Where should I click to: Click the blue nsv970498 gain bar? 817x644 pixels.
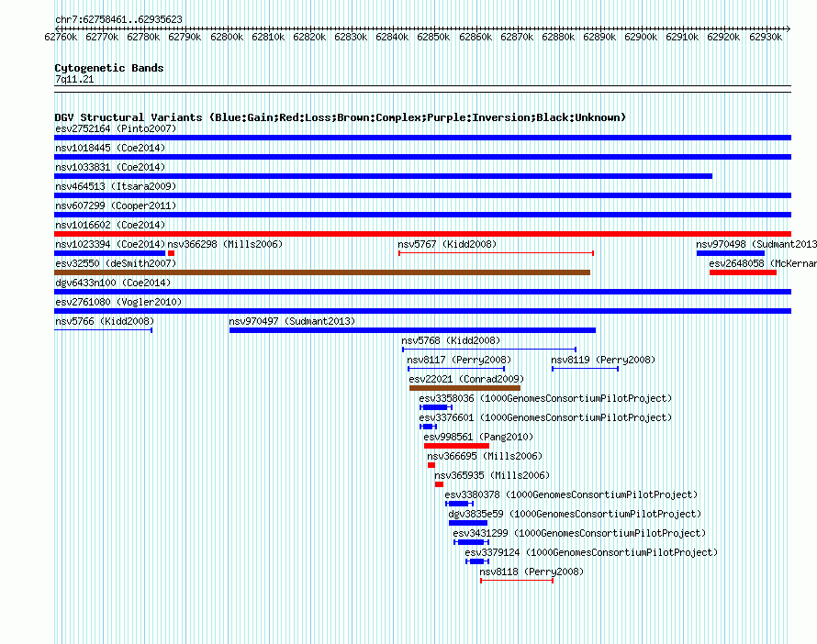click(731, 253)
